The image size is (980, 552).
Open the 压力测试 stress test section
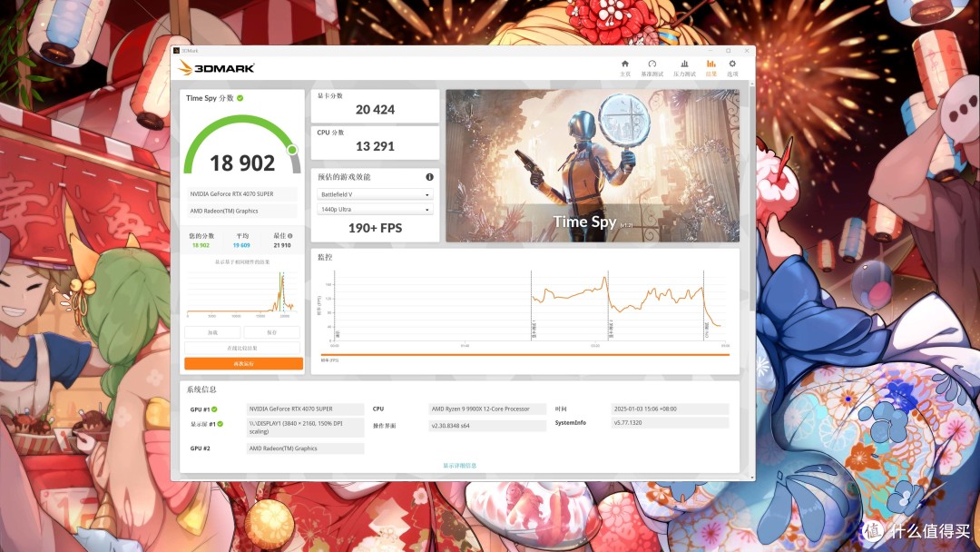tap(684, 68)
